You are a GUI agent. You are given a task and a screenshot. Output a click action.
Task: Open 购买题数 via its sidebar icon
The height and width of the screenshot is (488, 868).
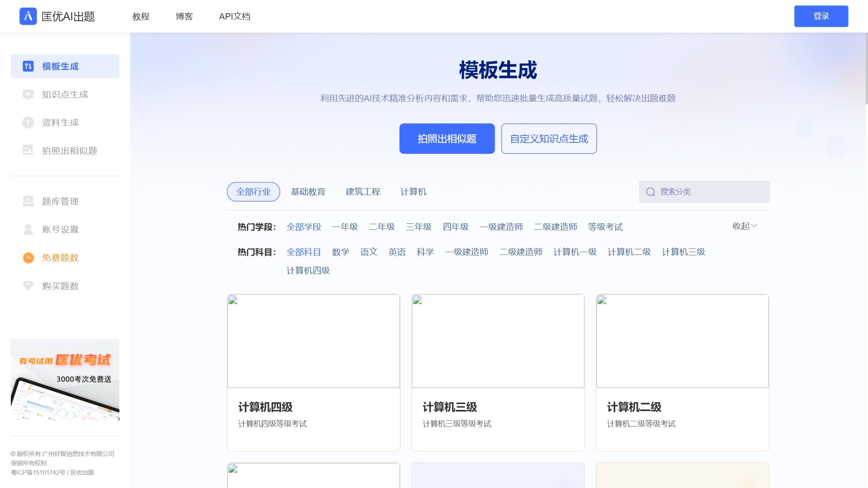(28, 286)
